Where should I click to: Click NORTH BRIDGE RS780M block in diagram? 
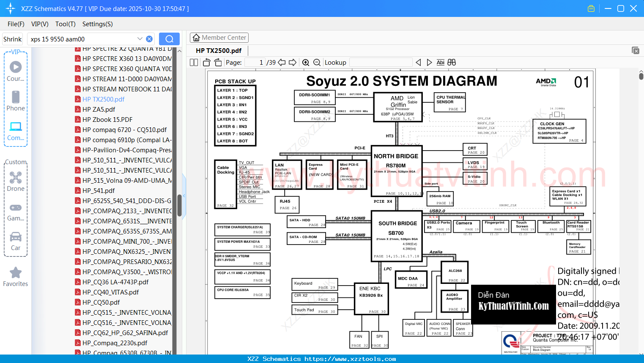click(396, 170)
